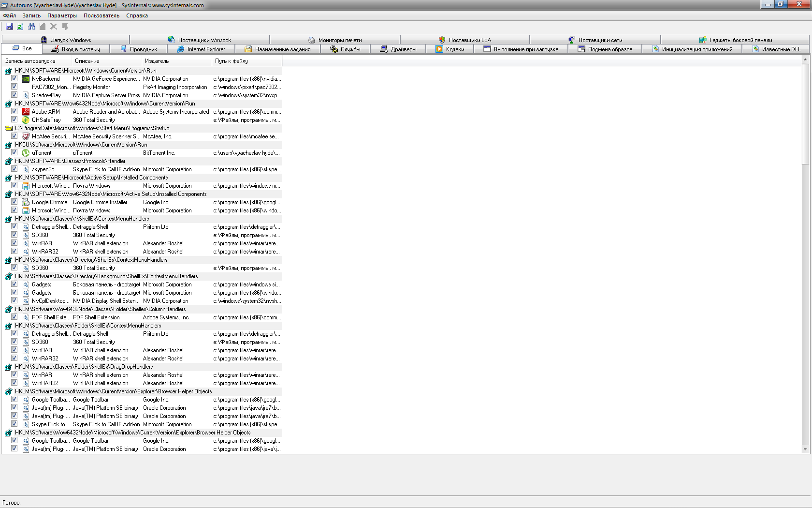The width and height of the screenshot is (812, 508).
Task: Open the Параметры menu
Action: tap(62, 15)
